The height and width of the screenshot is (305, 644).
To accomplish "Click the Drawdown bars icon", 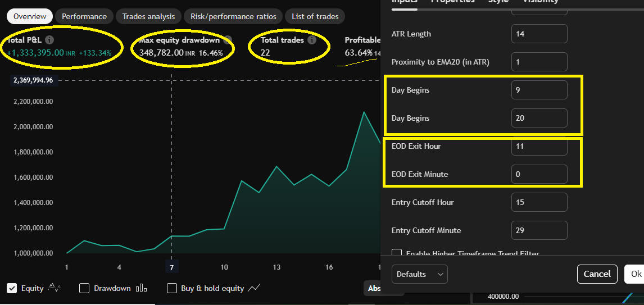I will click(141, 288).
